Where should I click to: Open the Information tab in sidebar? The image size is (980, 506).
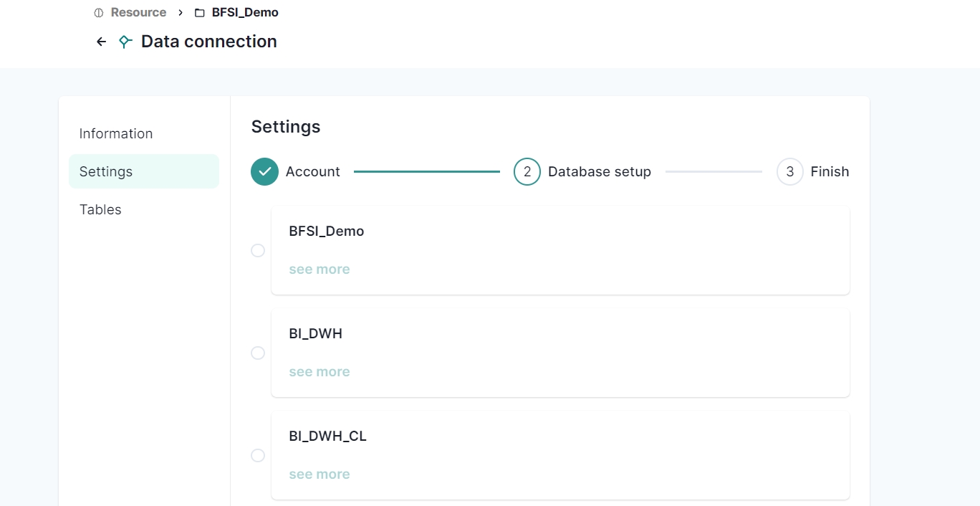(116, 134)
